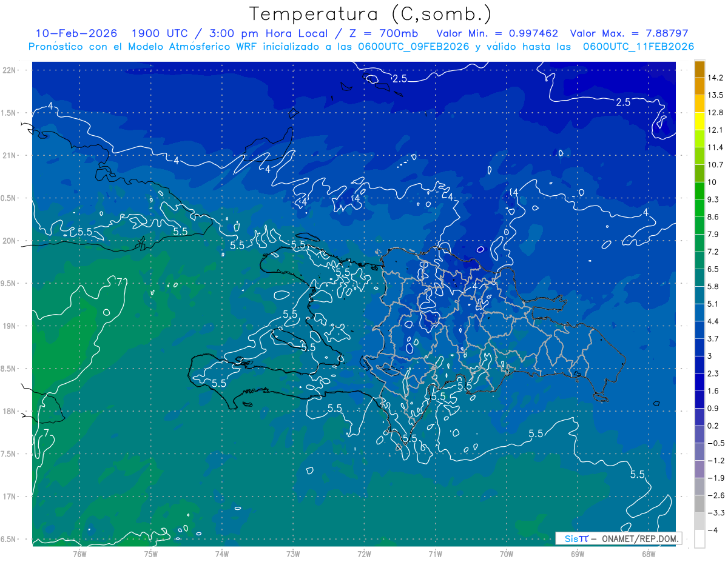This screenshot has height=562, width=728.
Task: Click the 68W longitude axis label
Action: (x=649, y=553)
